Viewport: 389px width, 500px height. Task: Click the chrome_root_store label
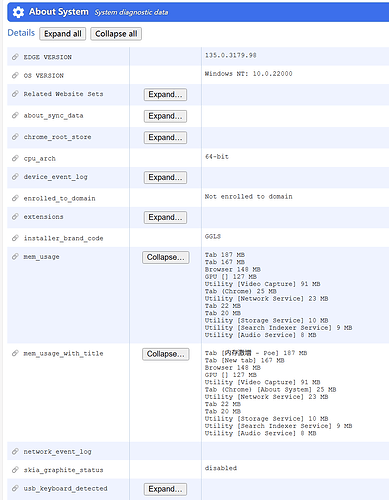coord(57,137)
